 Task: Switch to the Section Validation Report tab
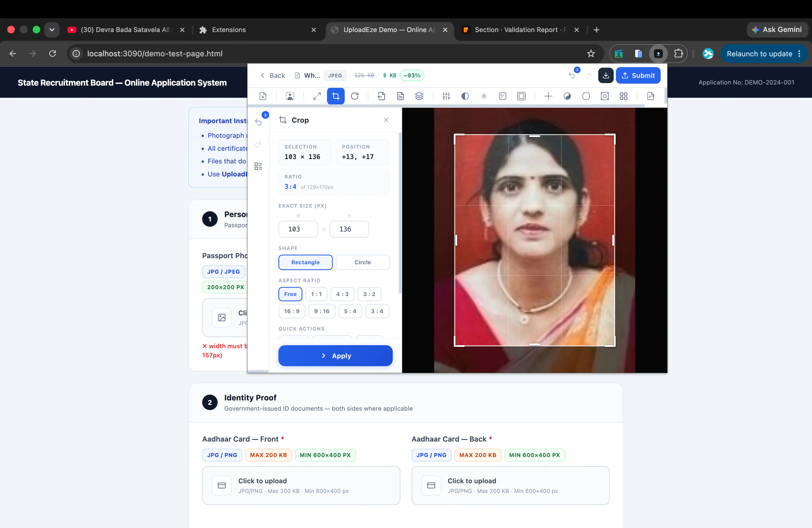click(520, 30)
